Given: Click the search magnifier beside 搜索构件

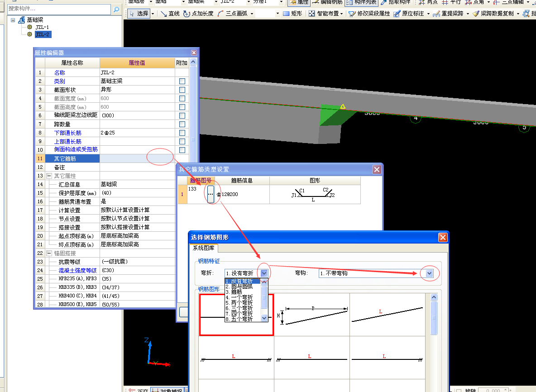Looking at the screenshot, I should tap(116, 9).
